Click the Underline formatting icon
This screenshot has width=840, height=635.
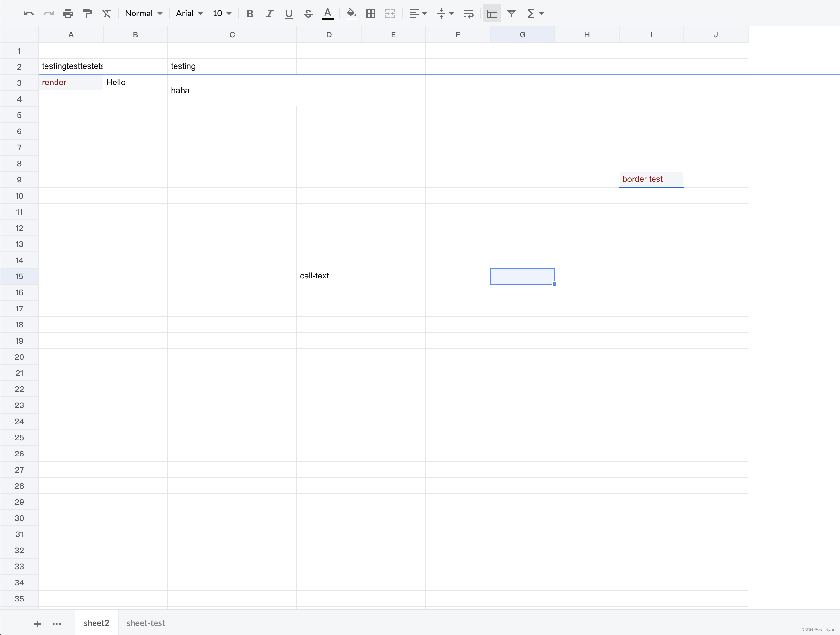(x=287, y=13)
